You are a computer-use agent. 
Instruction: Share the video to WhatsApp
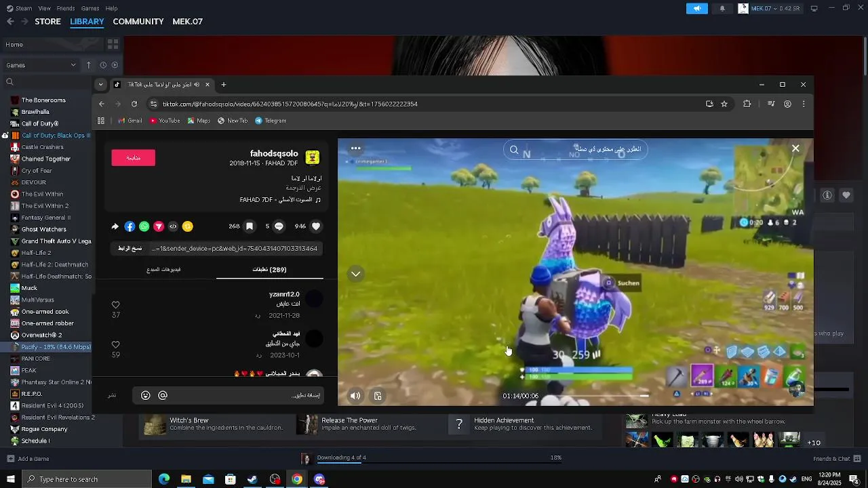coord(144,226)
